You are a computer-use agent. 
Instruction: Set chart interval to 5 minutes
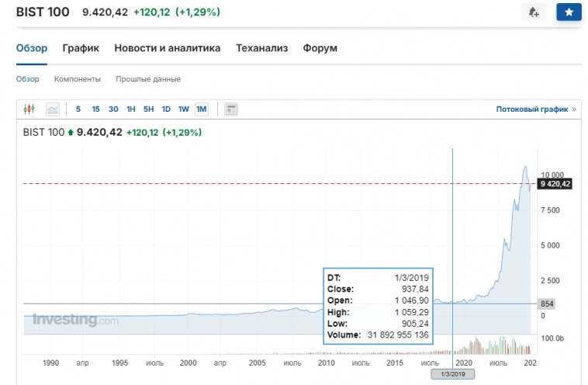[78, 109]
